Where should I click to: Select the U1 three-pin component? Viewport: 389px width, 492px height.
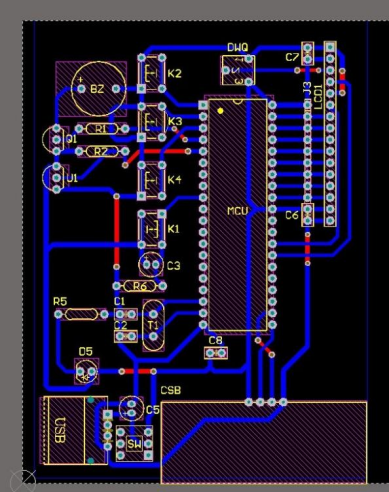tap(56, 178)
